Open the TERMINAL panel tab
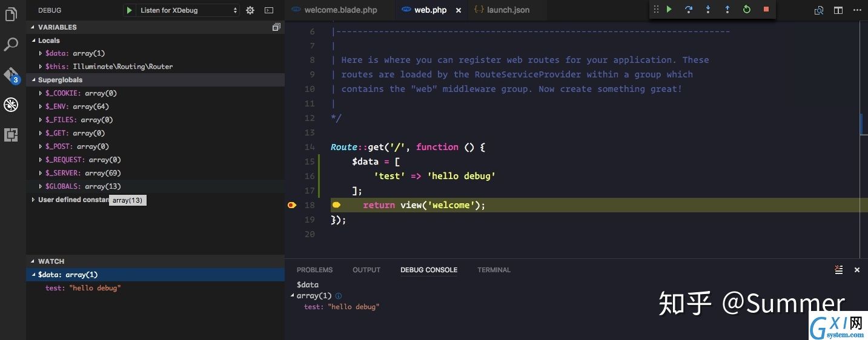Image resolution: width=868 pixels, height=340 pixels. point(494,270)
